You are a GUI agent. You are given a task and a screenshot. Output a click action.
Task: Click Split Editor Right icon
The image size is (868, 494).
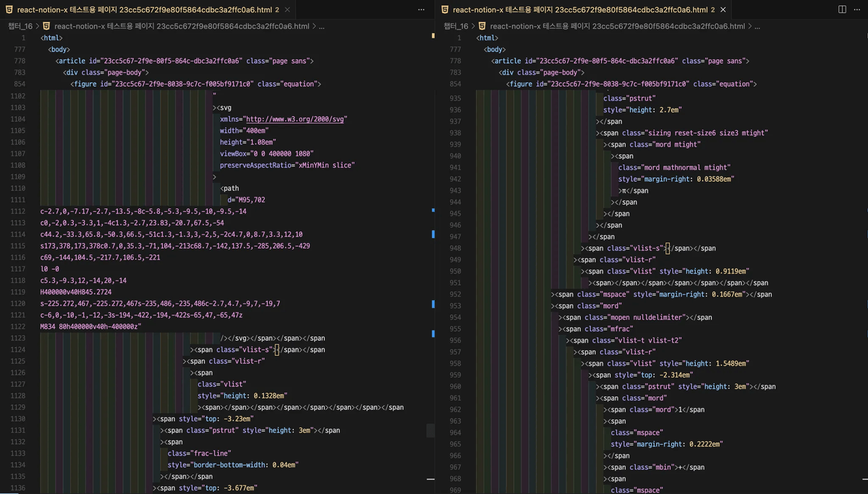[x=842, y=9]
